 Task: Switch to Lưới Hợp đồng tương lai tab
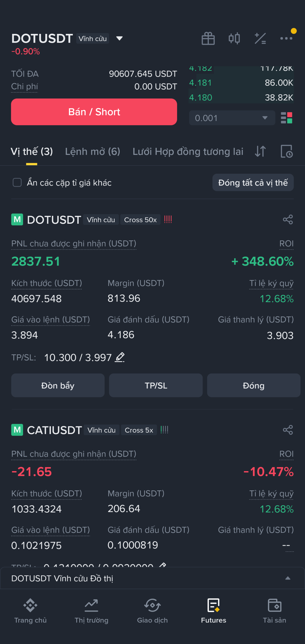coord(188,151)
